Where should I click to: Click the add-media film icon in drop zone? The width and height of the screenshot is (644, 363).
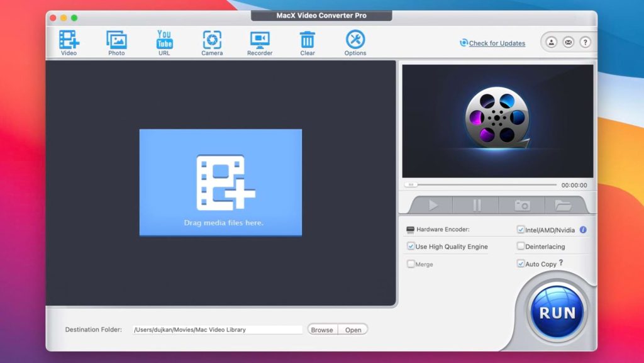click(226, 182)
